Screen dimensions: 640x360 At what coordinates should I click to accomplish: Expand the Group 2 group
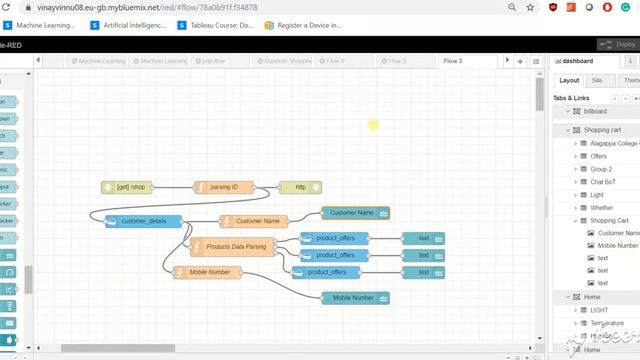(576, 169)
